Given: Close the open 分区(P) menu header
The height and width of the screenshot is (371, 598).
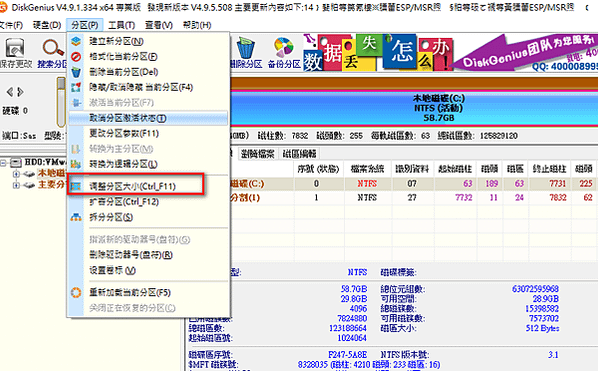Looking at the screenshot, I should 84,25.
